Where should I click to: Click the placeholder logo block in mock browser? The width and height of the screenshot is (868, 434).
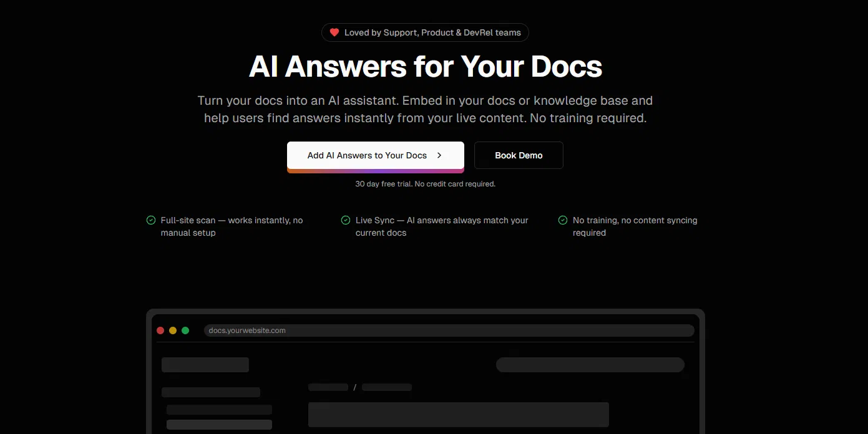pos(205,365)
